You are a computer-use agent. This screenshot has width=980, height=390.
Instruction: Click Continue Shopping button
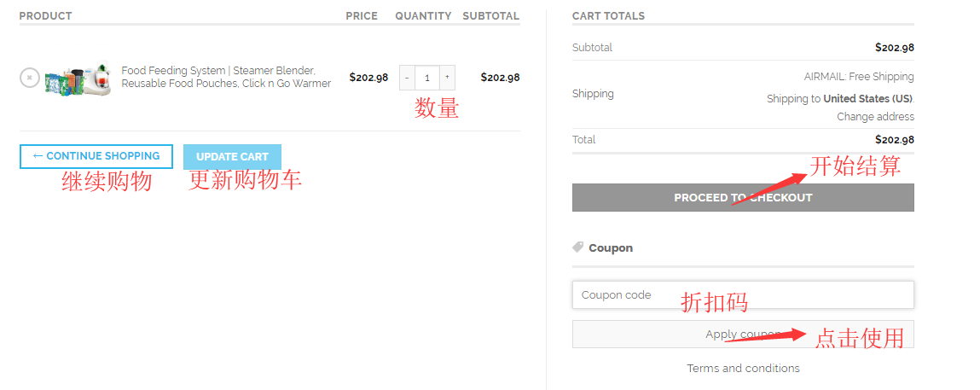coord(96,156)
